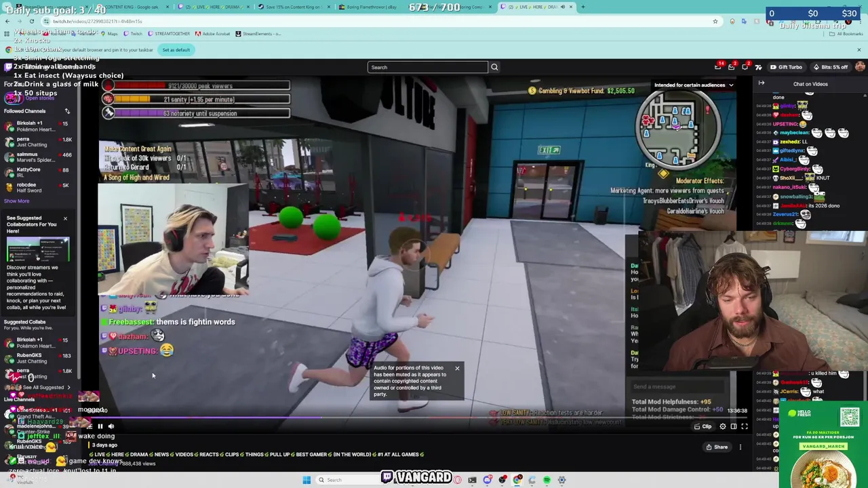Open the Maps bookmark
Viewport: 868px width, 488px height.
(x=109, y=34)
